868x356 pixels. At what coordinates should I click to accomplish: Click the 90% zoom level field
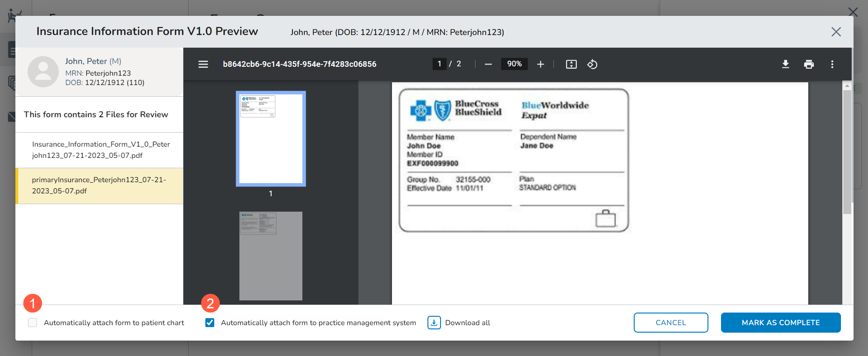point(514,64)
